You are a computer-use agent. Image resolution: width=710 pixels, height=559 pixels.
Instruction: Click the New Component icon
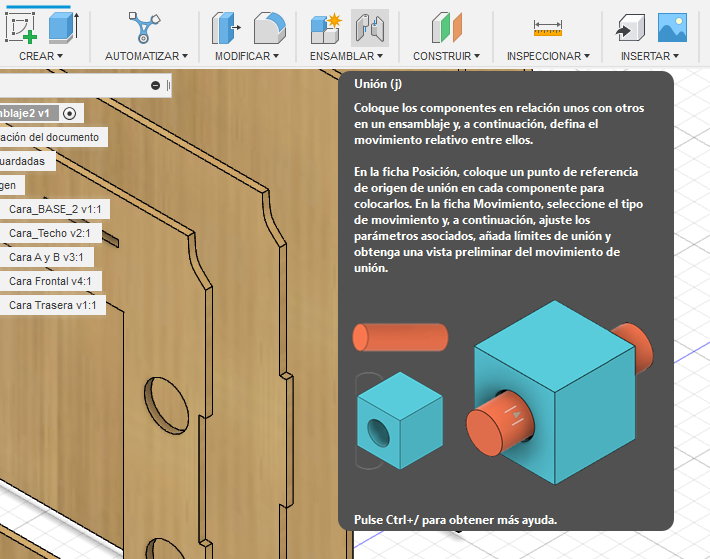click(x=326, y=28)
